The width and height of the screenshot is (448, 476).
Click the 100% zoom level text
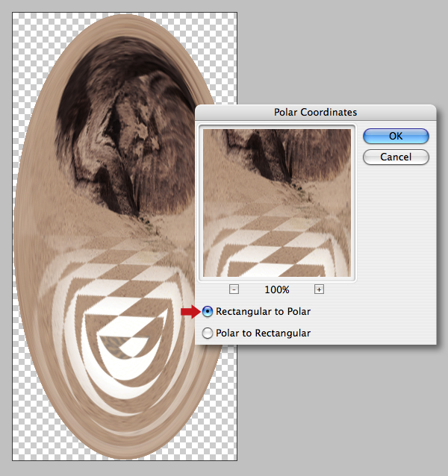pos(277,289)
